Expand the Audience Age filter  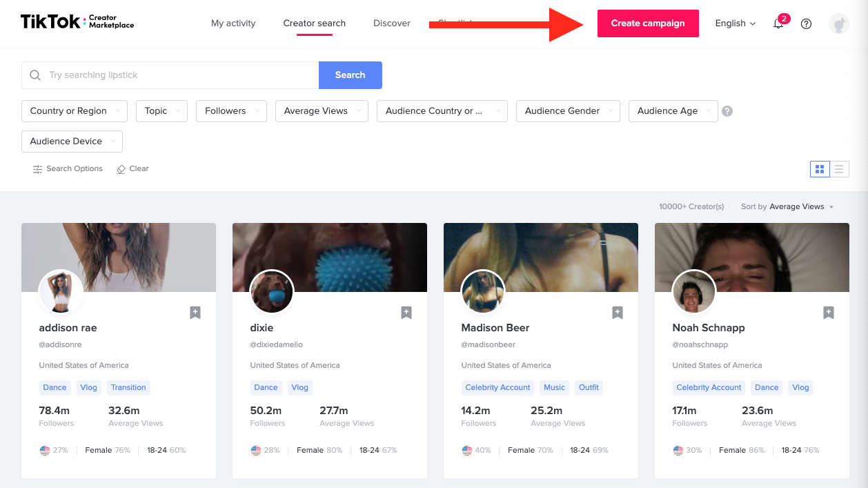tap(673, 111)
